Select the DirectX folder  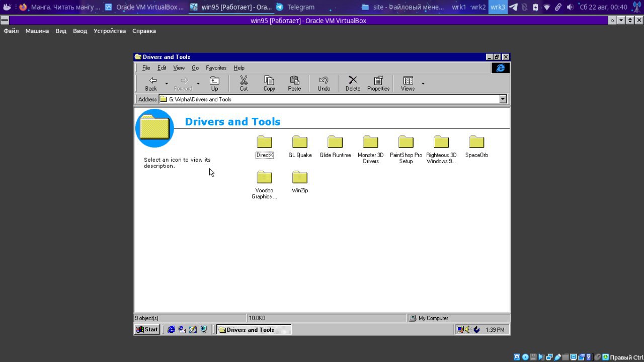264,147
